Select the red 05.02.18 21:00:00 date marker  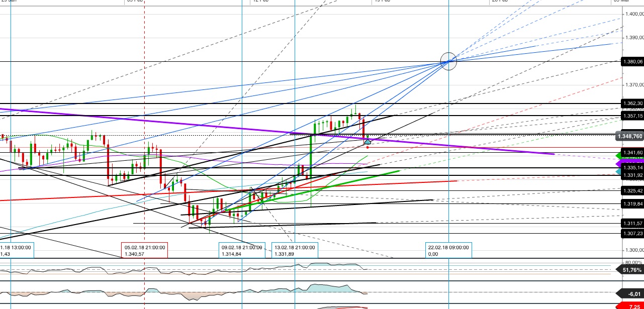(144, 250)
